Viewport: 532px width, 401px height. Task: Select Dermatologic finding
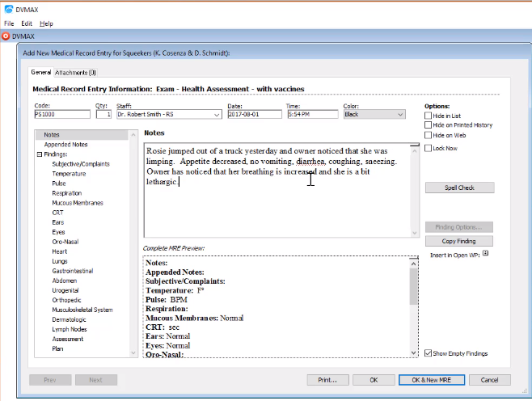pos(70,319)
